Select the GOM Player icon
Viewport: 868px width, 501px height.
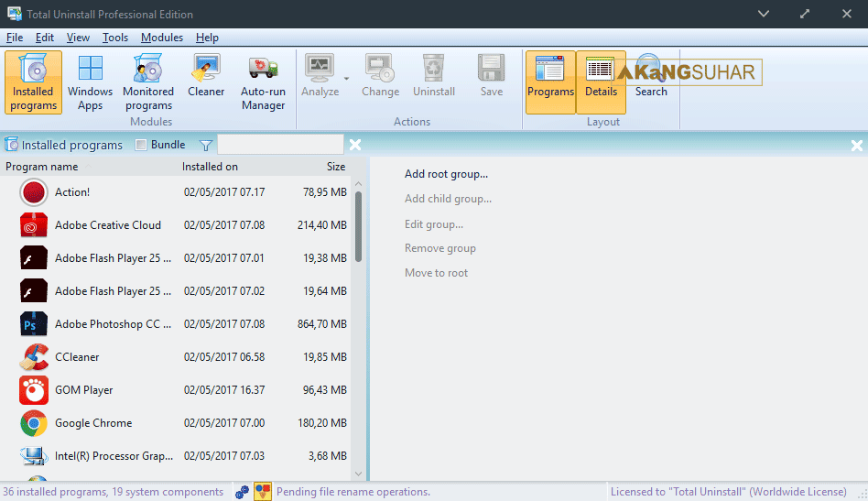34,390
